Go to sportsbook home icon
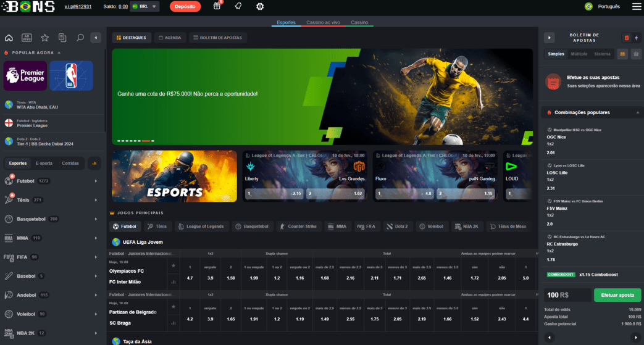 9,38
